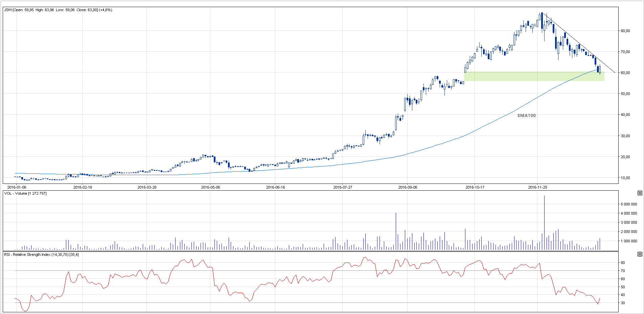The height and width of the screenshot is (314, 644).
Task: Select the 2016-11-25 date on the time axis
Action: pos(537,187)
